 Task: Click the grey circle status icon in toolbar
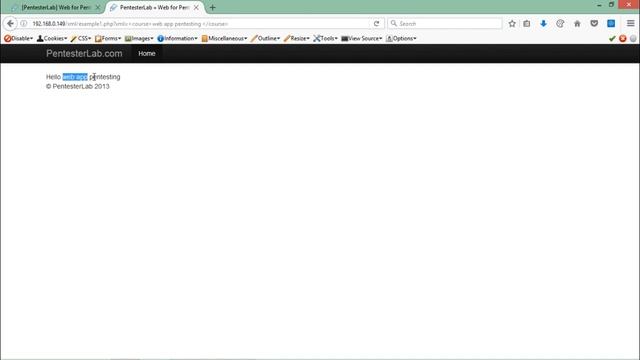click(x=633, y=38)
